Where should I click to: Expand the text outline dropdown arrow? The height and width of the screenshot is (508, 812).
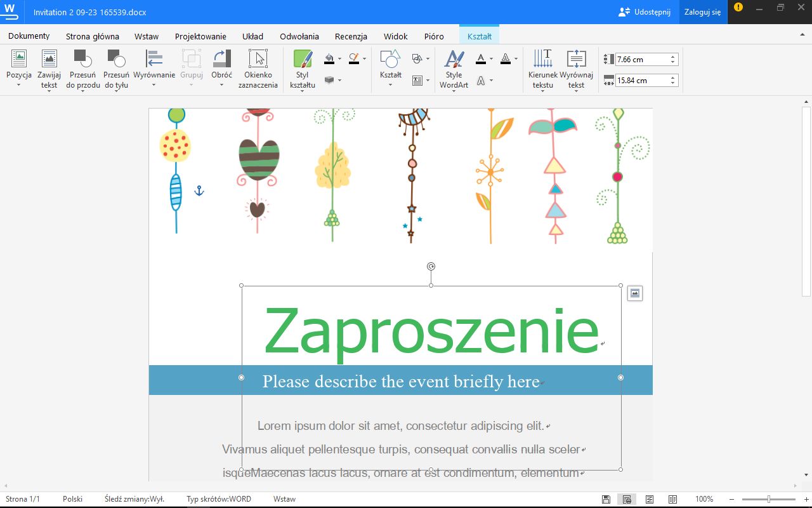516,59
